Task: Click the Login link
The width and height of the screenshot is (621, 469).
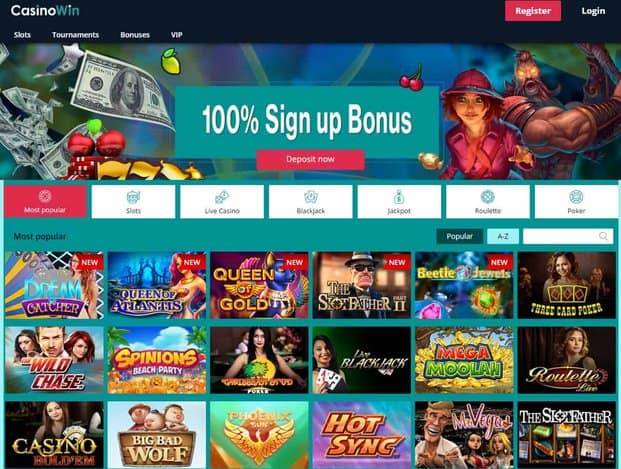Action: (593, 11)
